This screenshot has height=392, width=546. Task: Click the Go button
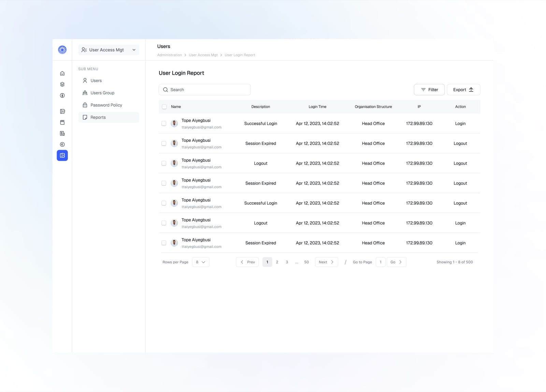point(396,262)
